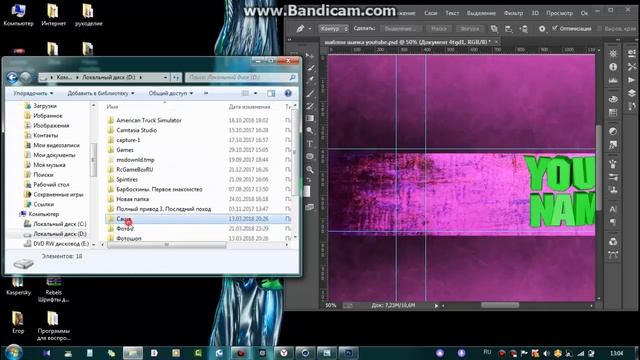
Task: Select the Move tool in Photoshop
Action: 310,55
